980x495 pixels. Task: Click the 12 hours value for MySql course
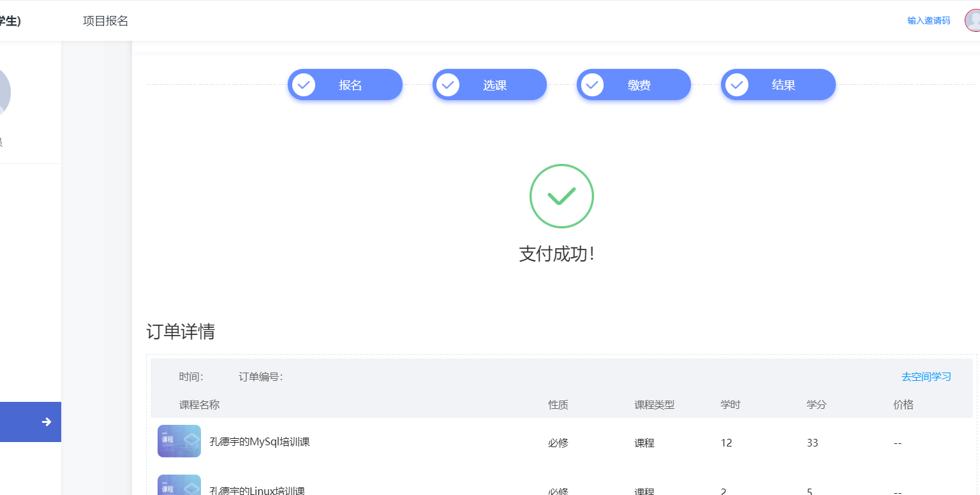pos(726,443)
